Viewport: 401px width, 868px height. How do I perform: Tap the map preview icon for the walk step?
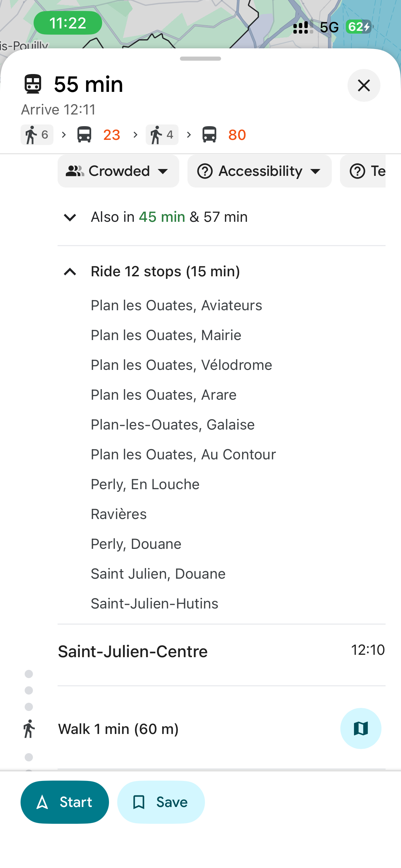point(361,728)
